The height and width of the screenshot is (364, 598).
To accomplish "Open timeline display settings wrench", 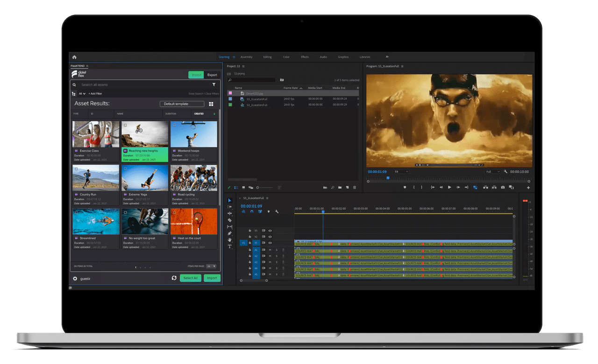I will (277, 211).
